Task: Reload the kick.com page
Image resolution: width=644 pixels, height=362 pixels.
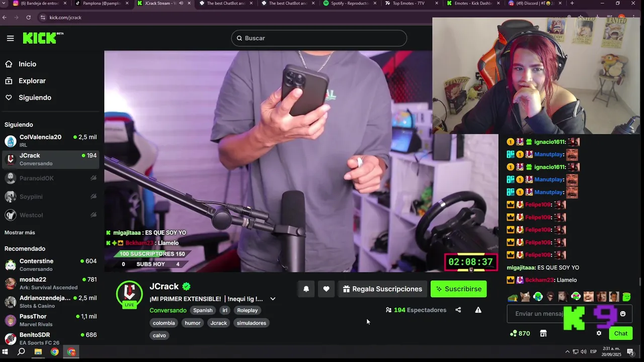Action: [x=28, y=17]
